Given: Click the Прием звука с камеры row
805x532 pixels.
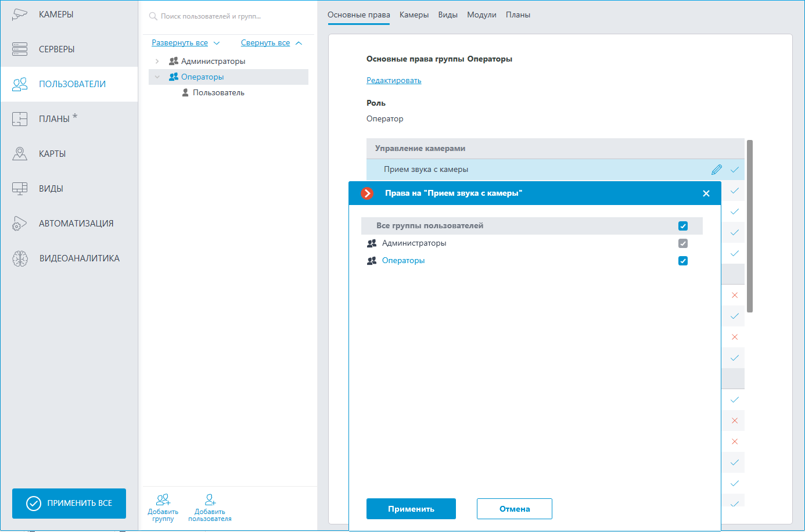Looking at the screenshot, I should click(x=555, y=170).
